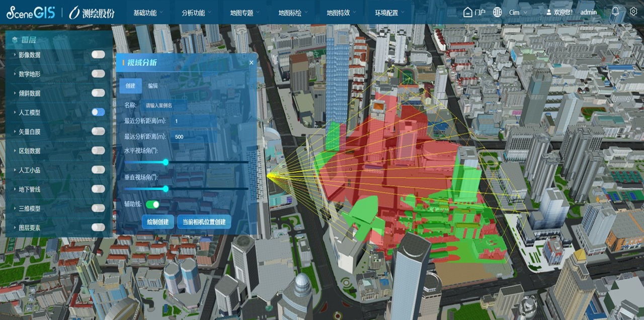Click the 测绘股份 company logo
The height and width of the screenshot is (320, 644).
(92, 13)
